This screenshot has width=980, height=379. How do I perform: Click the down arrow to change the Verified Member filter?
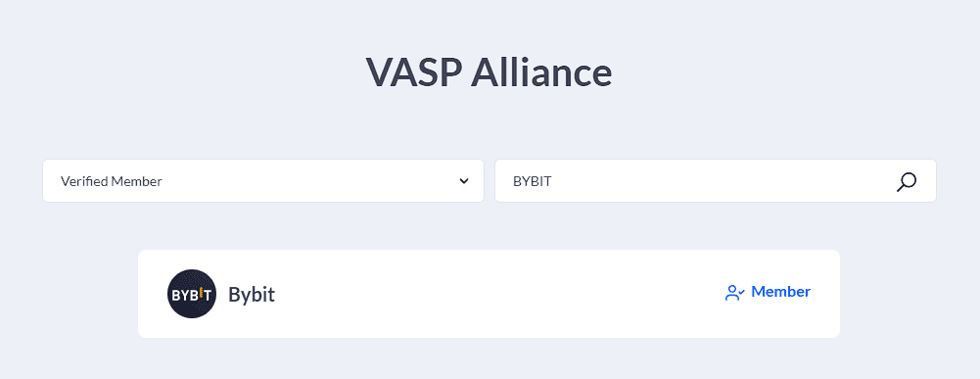(x=464, y=181)
